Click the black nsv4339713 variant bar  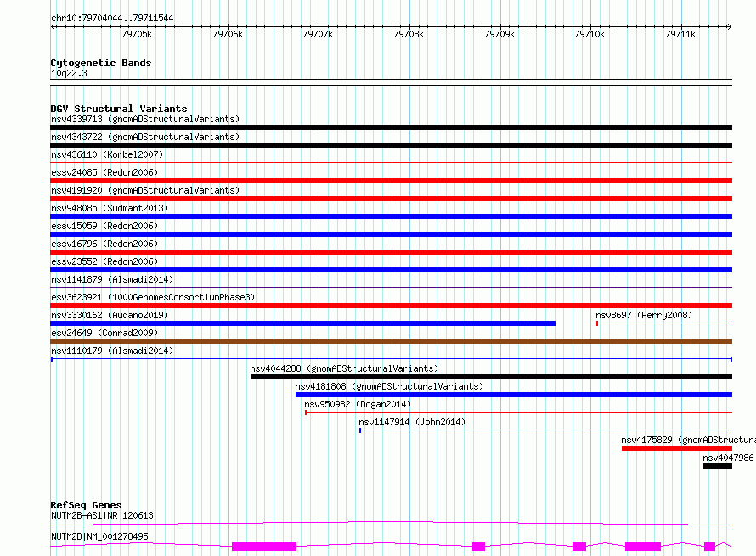pos(391,127)
